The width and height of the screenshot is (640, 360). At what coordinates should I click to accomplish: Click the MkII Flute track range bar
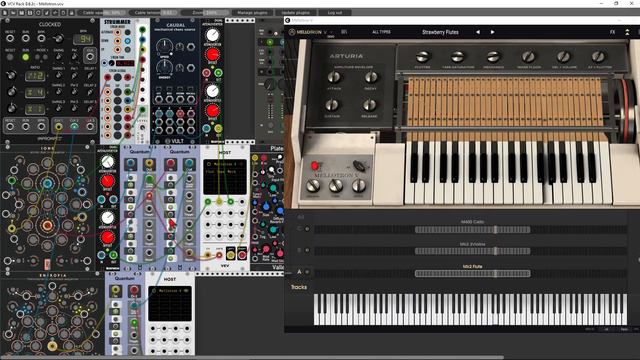(x=472, y=273)
